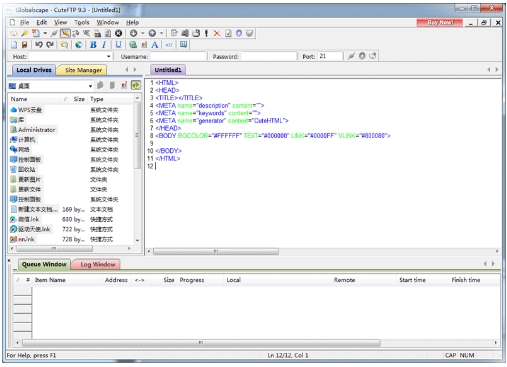This screenshot has width=507, height=367.
Task: Switch to the Log Window tab
Action: pos(98,264)
